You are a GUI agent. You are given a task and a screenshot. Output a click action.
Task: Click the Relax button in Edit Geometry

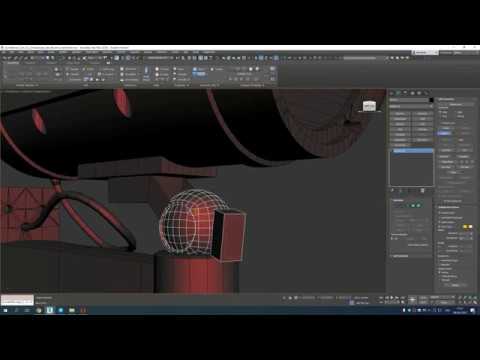coord(453,172)
